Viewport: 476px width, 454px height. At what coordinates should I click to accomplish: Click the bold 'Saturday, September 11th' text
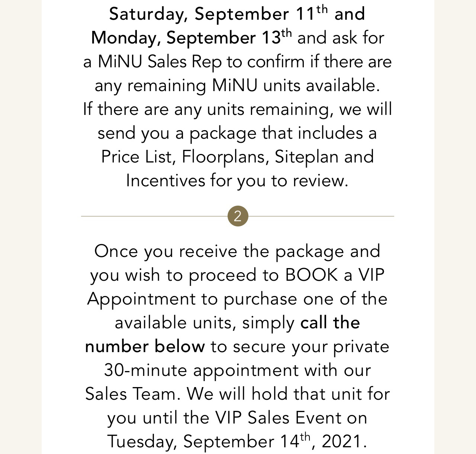pyautogui.click(x=219, y=14)
